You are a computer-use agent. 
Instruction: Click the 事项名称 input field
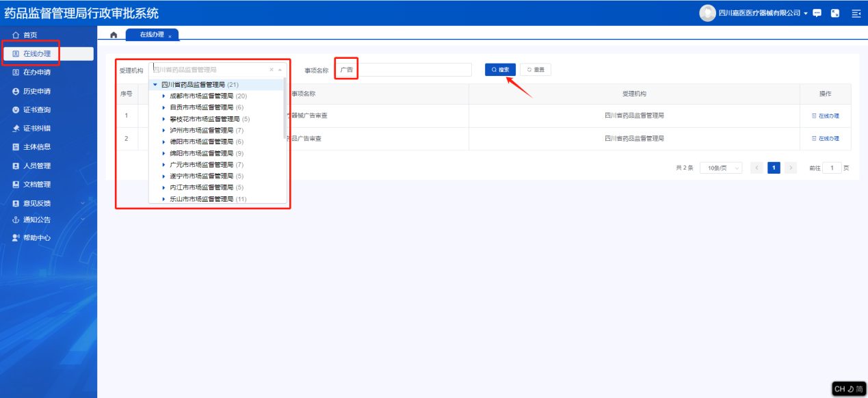414,70
